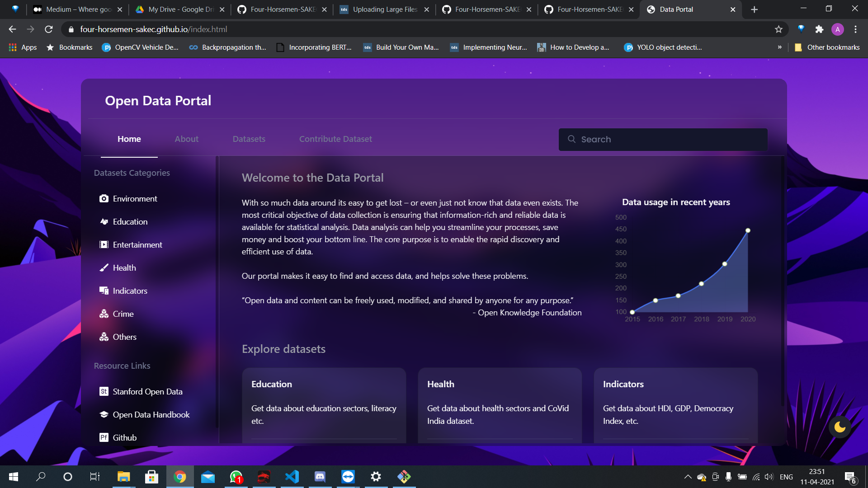
Task: Click the Environment category camera icon
Action: coord(104,199)
